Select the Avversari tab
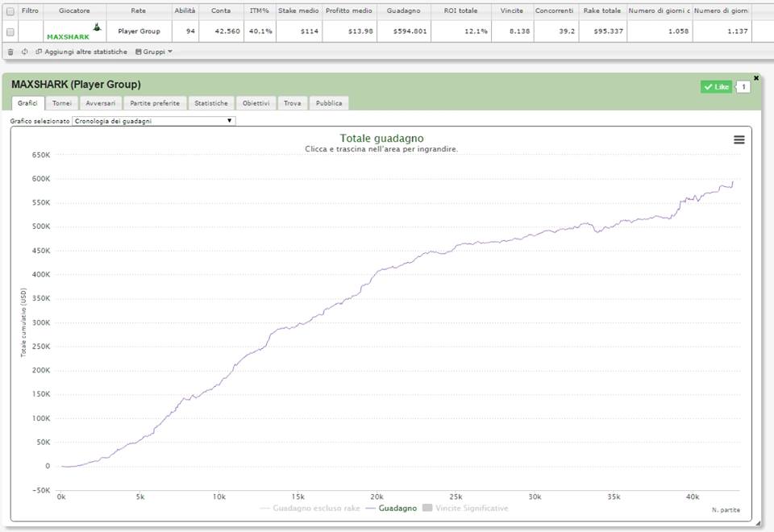Image resolution: width=774 pixels, height=532 pixels. click(101, 103)
